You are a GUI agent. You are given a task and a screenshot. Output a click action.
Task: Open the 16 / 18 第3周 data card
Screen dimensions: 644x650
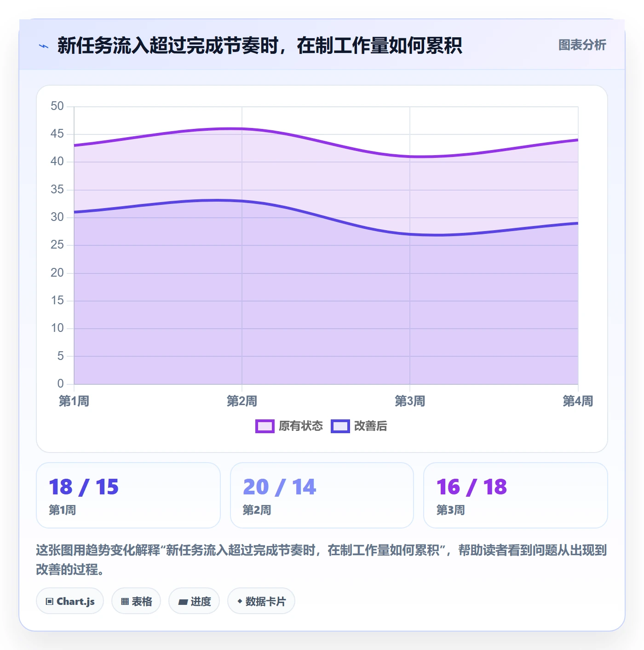coord(516,495)
